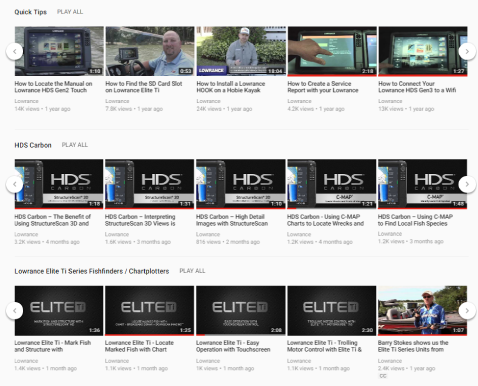Play all Elite Ti Series videos
Image resolution: width=478 pixels, height=386 pixels.
[192, 271]
